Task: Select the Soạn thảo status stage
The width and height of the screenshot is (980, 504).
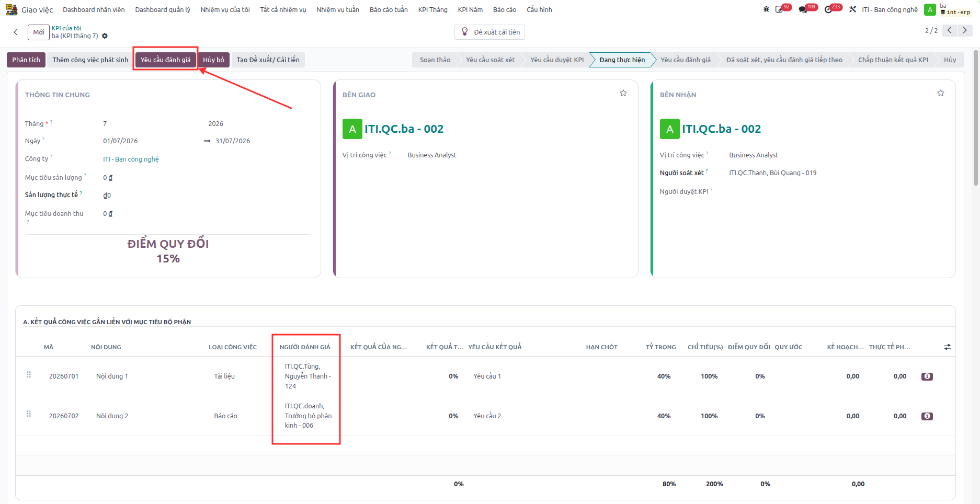Action: tap(435, 60)
